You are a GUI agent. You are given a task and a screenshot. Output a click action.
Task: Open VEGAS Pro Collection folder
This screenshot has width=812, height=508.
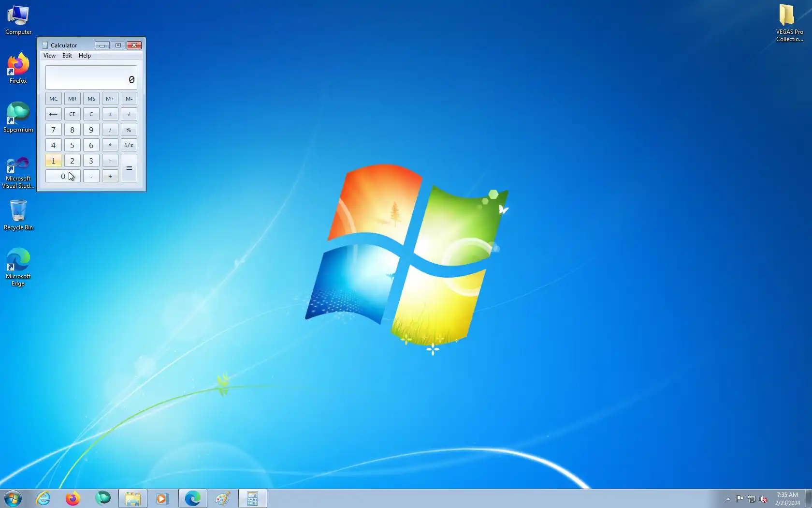click(x=789, y=23)
